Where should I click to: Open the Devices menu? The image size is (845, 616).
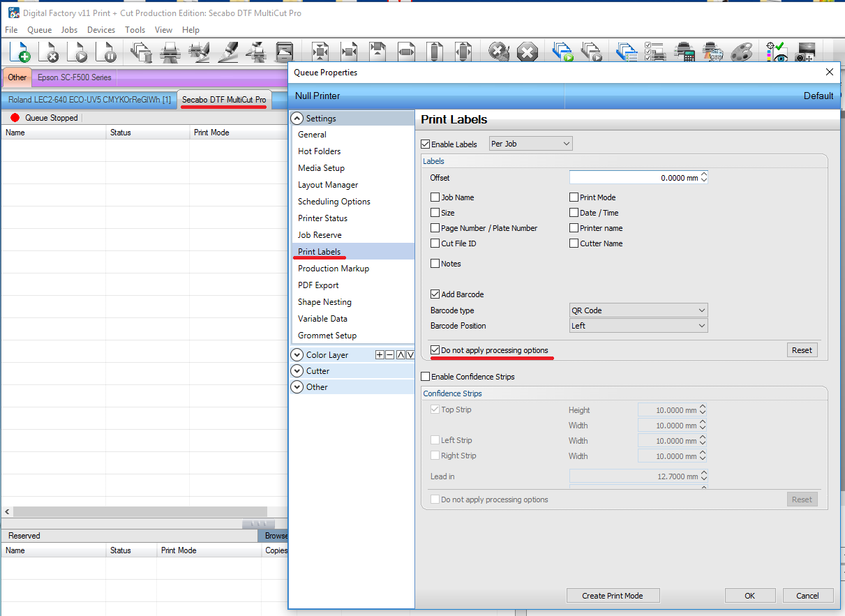[101, 30]
